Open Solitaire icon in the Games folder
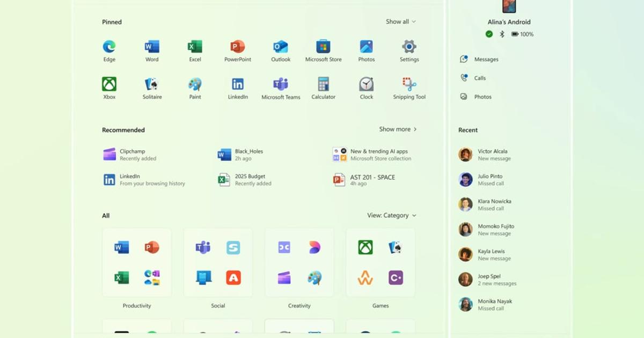This screenshot has width=644, height=338. coord(396,247)
